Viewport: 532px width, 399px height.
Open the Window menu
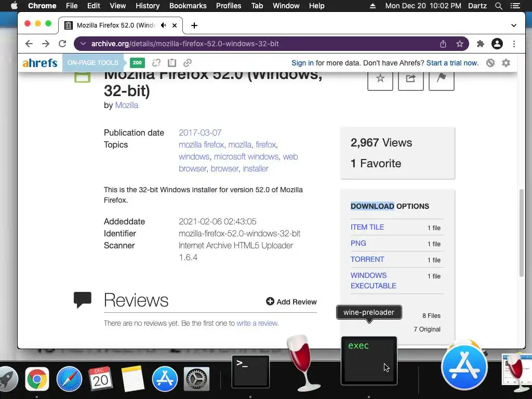(286, 6)
